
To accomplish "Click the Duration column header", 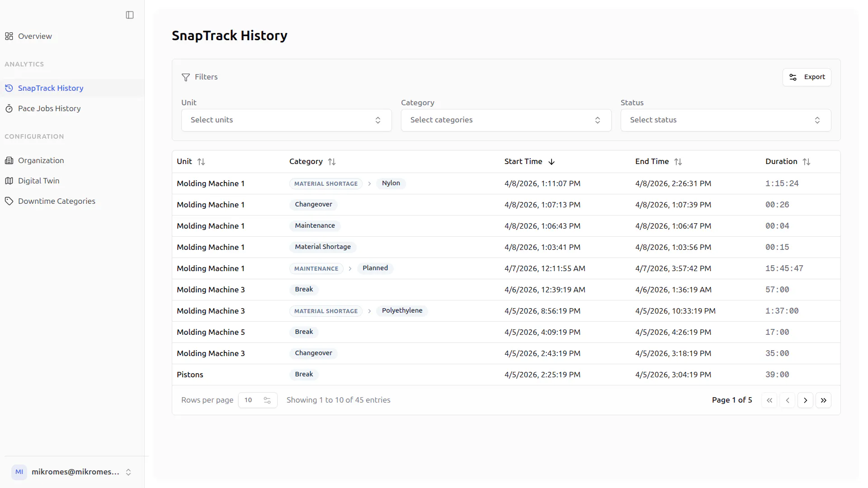I will (x=781, y=162).
